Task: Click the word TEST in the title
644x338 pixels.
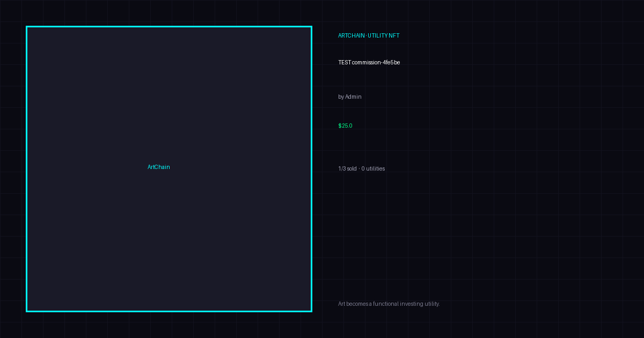Action: tap(345, 63)
